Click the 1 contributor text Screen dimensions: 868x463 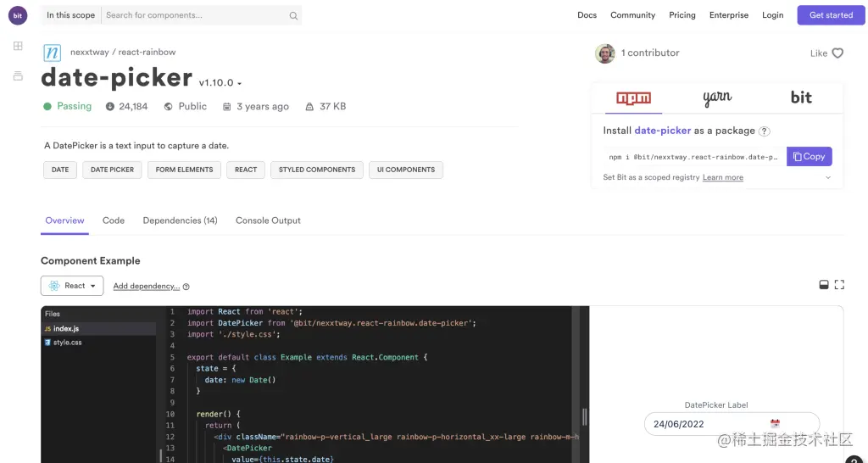pos(650,53)
